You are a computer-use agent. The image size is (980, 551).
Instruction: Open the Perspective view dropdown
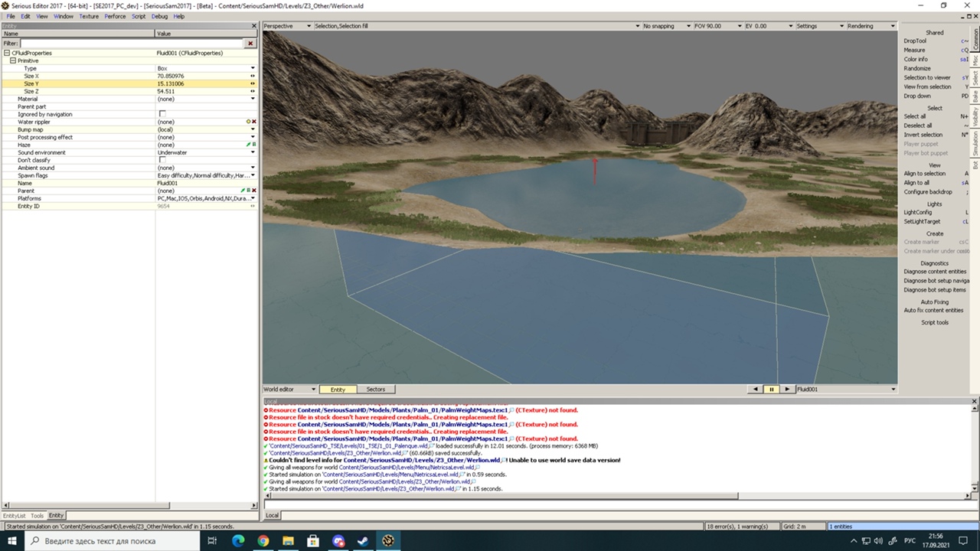click(x=287, y=26)
